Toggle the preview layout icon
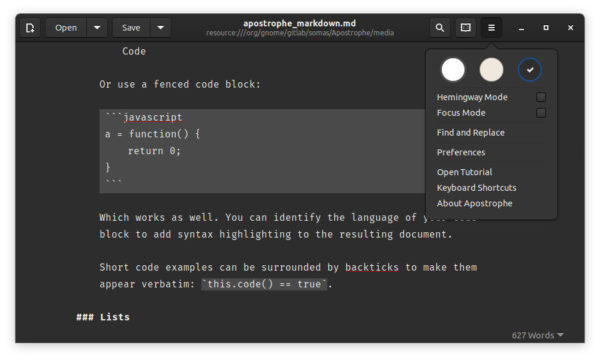This screenshot has height=360, width=600. click(x=465, y=28)
